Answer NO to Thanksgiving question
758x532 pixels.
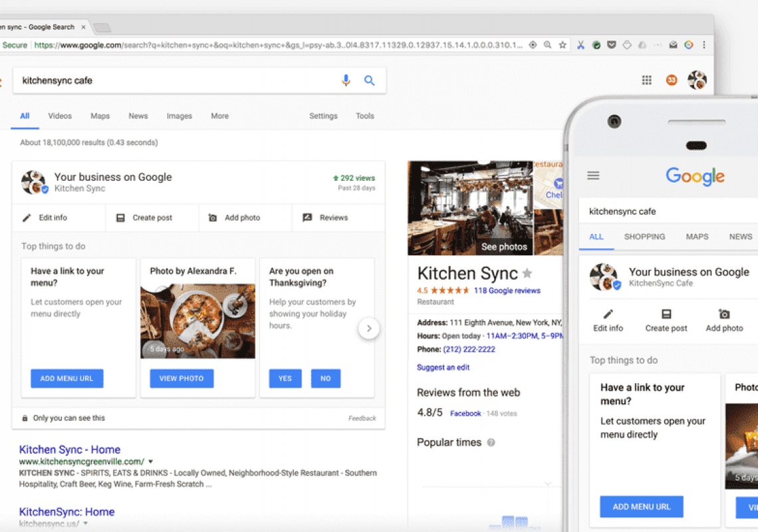point(325,378)
